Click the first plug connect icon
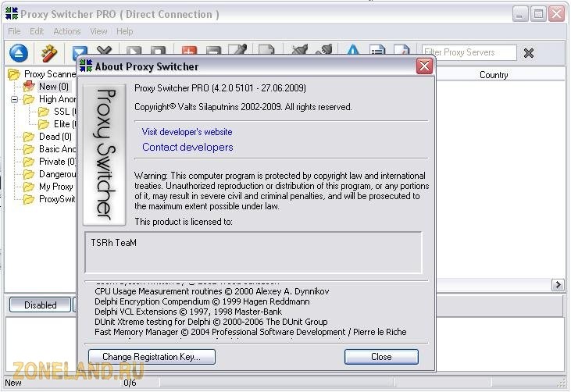 point(300,51)
